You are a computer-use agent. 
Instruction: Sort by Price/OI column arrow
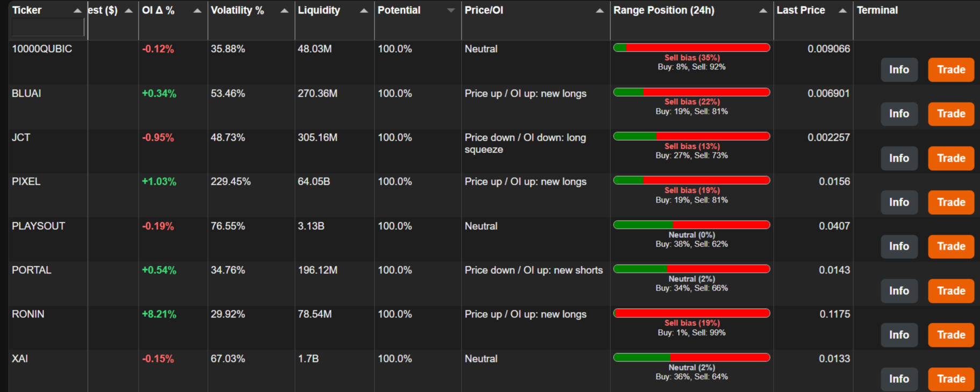[600, 11]
